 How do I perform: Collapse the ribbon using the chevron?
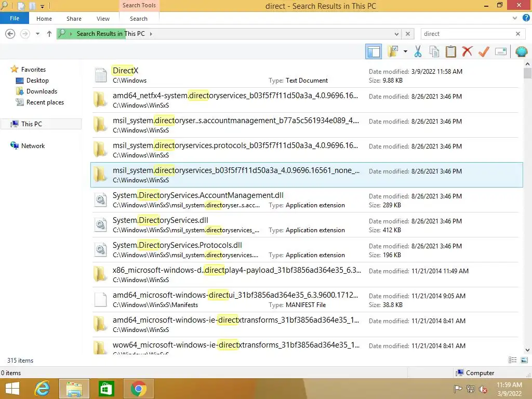click(515, 18)
